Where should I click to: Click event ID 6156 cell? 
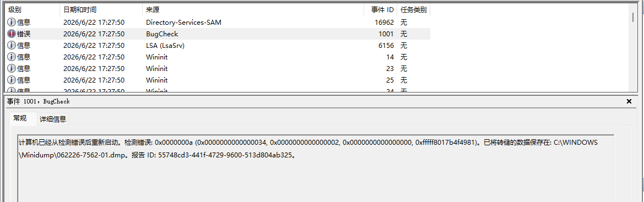386,45
